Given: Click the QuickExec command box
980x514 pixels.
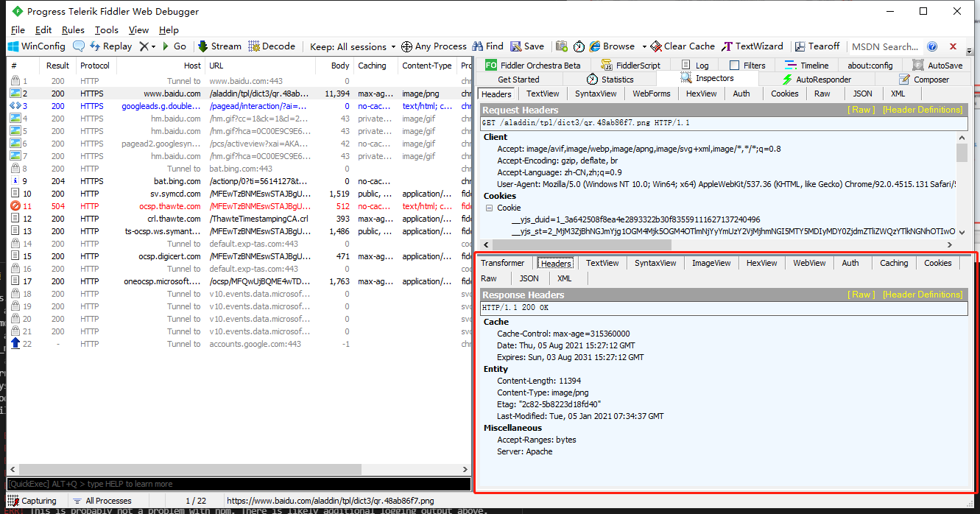Looking at the screenshot, I should click(239, 484).
